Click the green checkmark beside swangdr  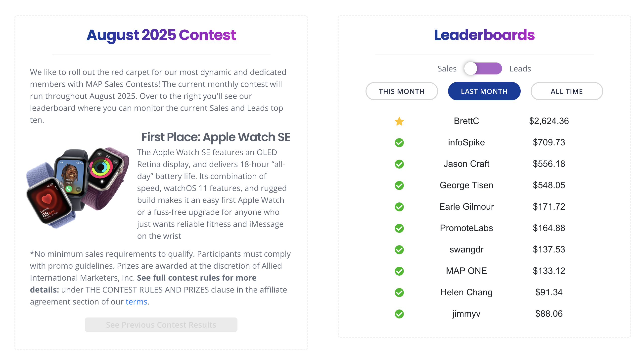(399, 249)
